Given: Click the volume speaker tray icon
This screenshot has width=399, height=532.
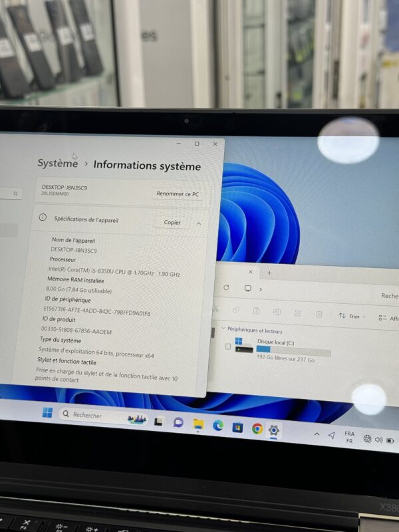Looking at the screenshot, I should coord(378,440).
